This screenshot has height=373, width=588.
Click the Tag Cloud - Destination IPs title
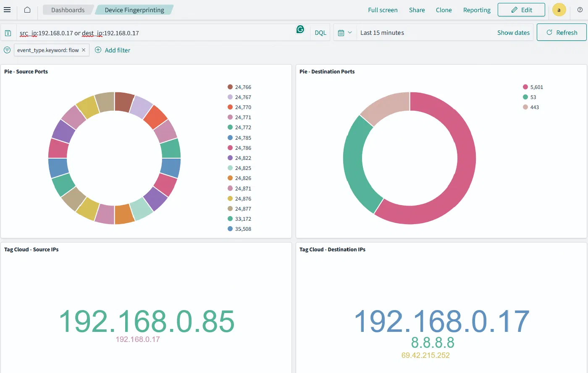click(332, 249)
